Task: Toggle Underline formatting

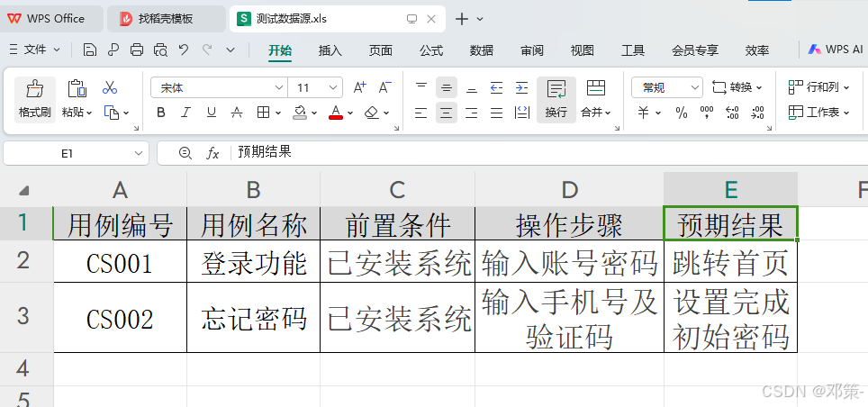Action: tap(212, 113)
